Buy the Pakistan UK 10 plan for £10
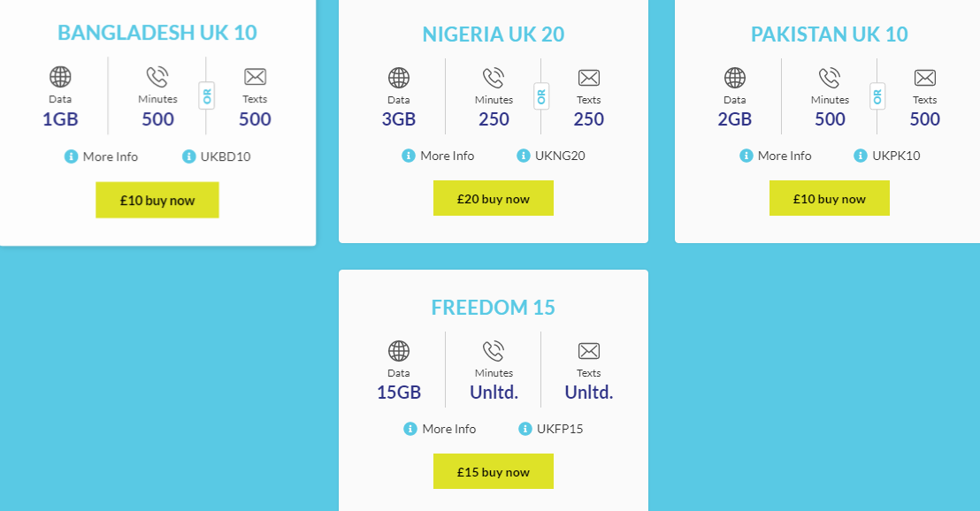This screenshot has width=980, height=511. pos(829,199)
